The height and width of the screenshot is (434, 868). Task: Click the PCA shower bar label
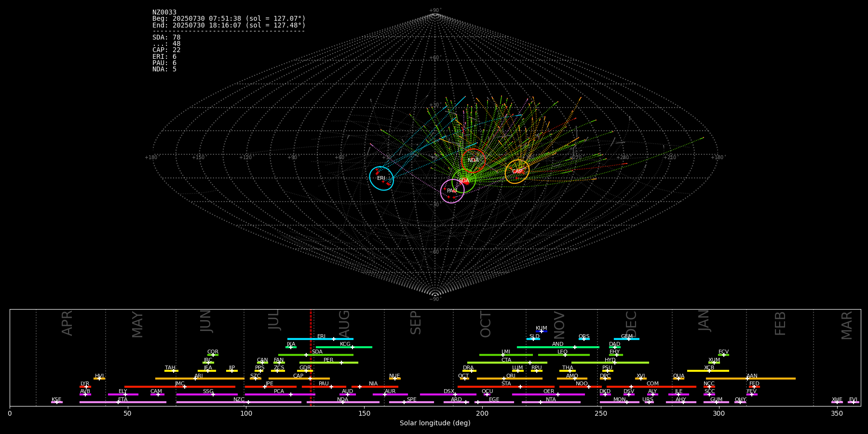279,391
